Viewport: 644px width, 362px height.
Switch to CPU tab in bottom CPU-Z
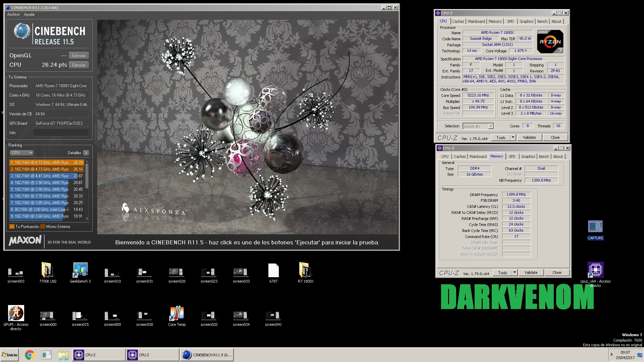click(445, 157)
